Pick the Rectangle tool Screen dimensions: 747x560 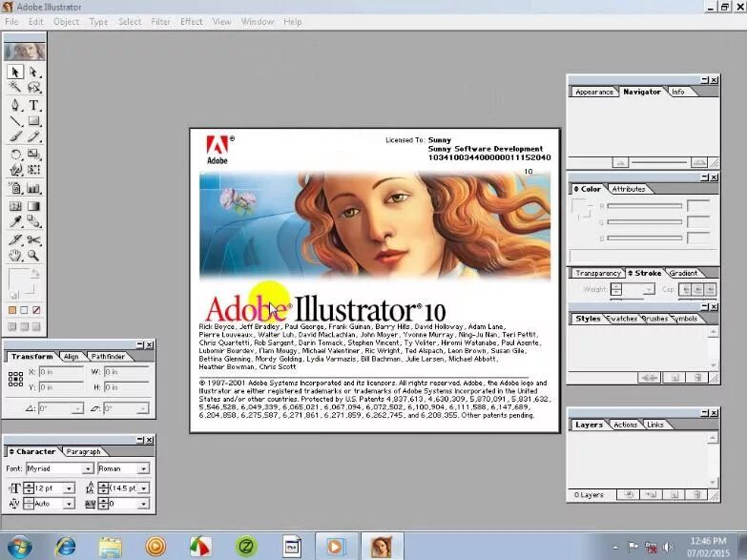(x=33, y=120)
